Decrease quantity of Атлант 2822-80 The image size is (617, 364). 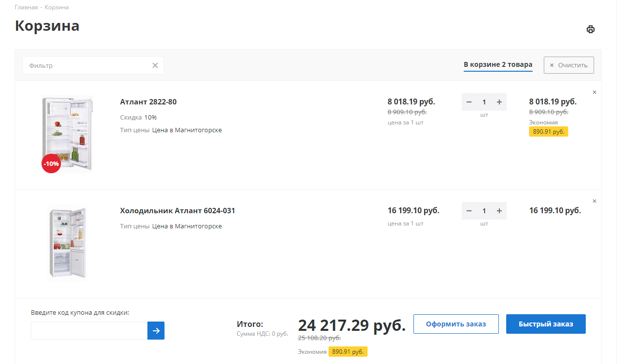pos(469,102)
